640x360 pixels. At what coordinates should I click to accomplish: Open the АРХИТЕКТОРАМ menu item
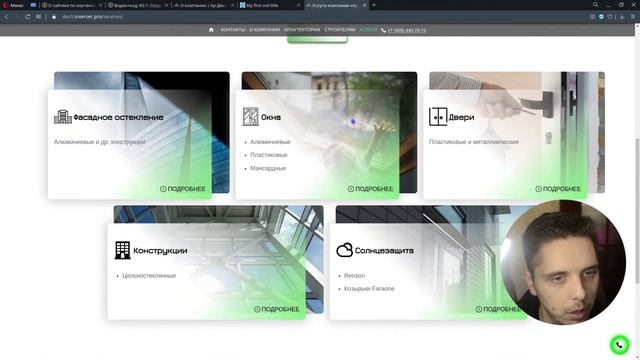click(x=302, y=30)
